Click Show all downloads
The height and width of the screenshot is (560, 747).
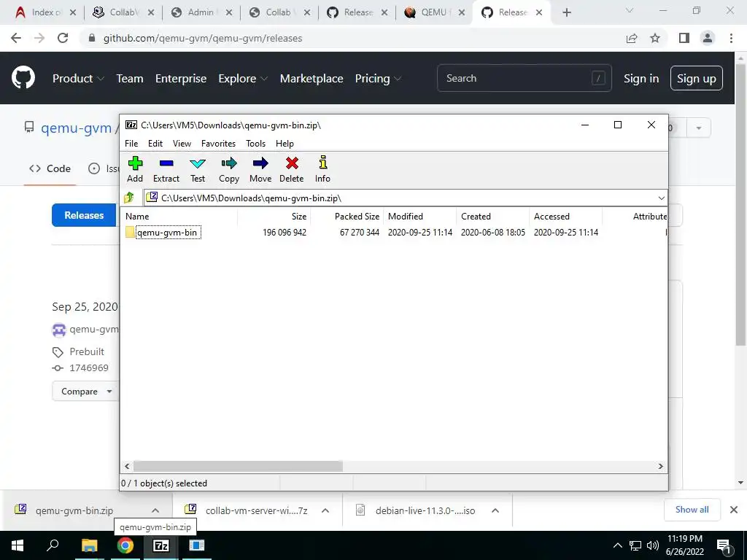[692, 510]
